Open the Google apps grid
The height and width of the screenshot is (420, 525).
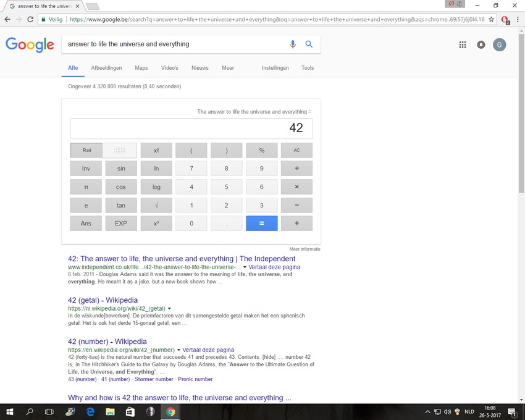point(463,44)
